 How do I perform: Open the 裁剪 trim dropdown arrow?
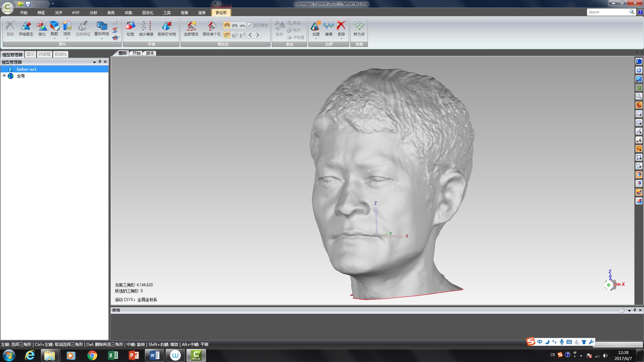pos(55,39)
